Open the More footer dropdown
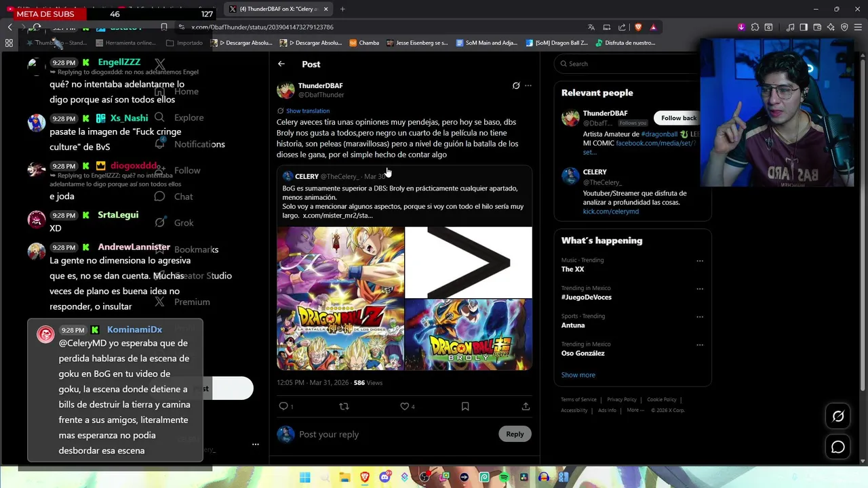This screenshot has height=488, width=868. pos(635,410)
